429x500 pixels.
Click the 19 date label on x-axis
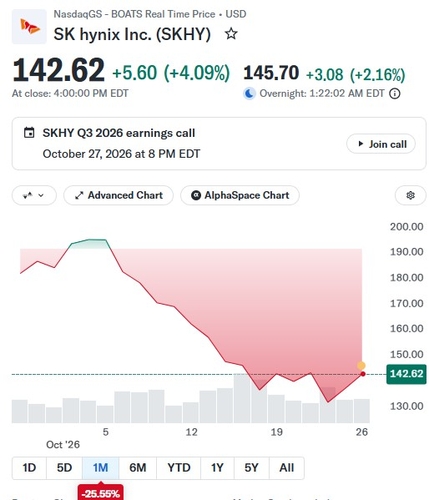276,432
